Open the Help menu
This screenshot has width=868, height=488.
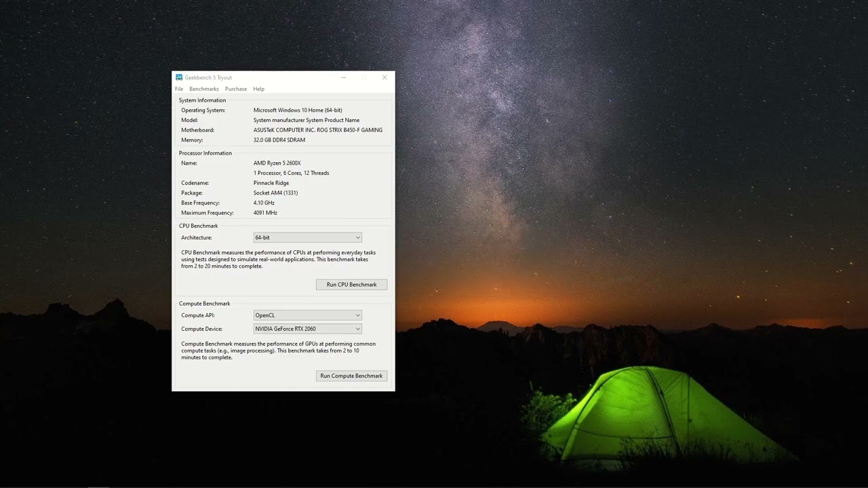258,89
